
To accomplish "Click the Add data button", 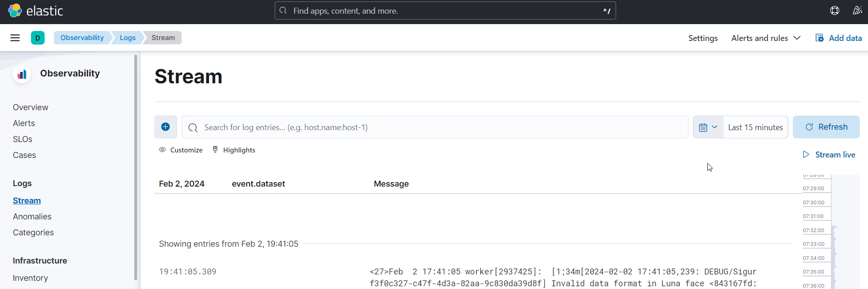I will click(838, 38).
